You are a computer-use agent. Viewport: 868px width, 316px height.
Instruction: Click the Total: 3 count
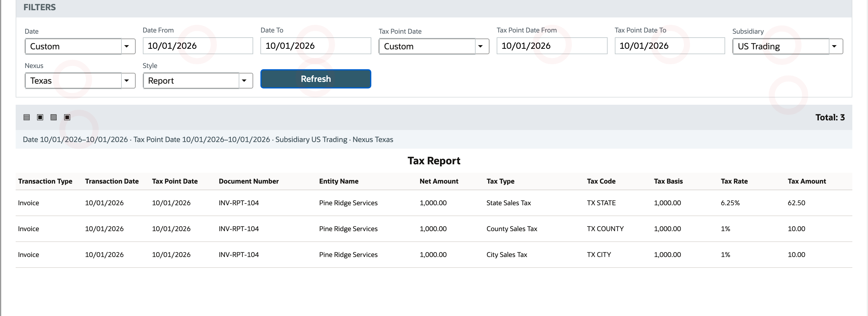click(830, 117)
